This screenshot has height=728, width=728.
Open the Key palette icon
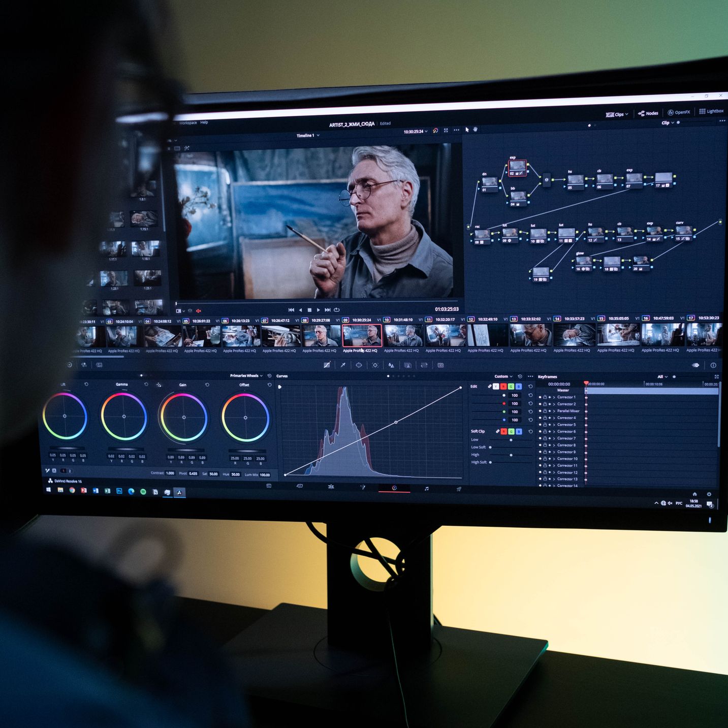click(x=407, y=365)
